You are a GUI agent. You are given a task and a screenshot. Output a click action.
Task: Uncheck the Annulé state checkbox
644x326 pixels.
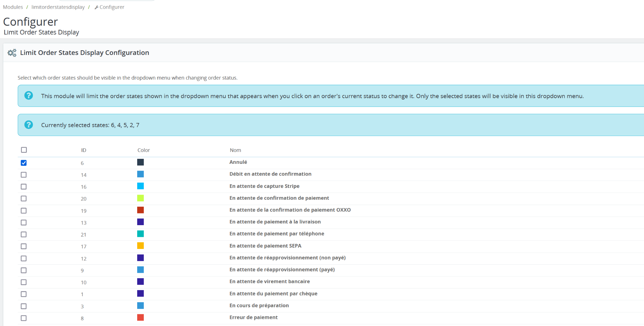point(24,163)
